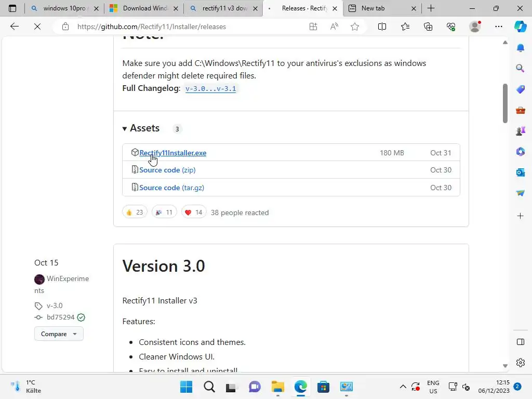The image size is (532, 399).
Task: Click the verified commit badge icon
Action: click(81, 317)
